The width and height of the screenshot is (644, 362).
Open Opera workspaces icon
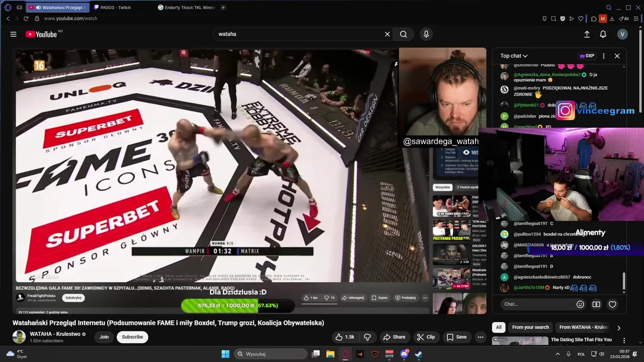[x=19, y=8]
